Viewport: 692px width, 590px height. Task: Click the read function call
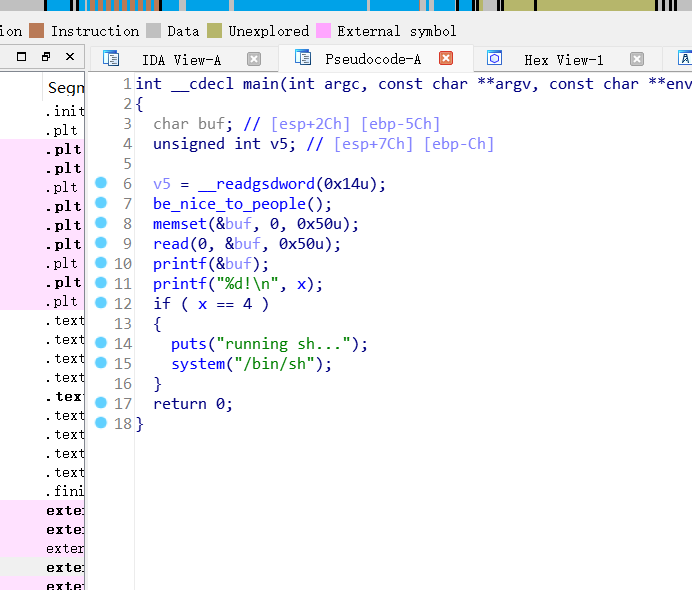[171, 244]
